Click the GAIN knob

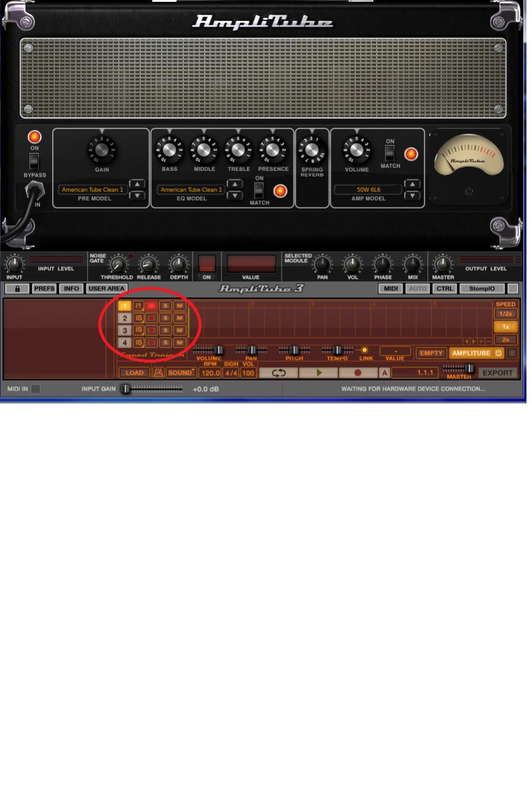click(x=102, y=149)
